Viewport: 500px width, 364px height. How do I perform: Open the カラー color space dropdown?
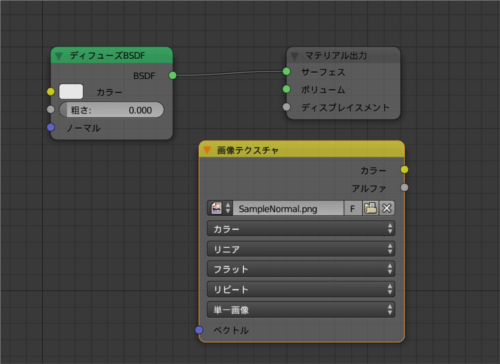pos(301,229)
